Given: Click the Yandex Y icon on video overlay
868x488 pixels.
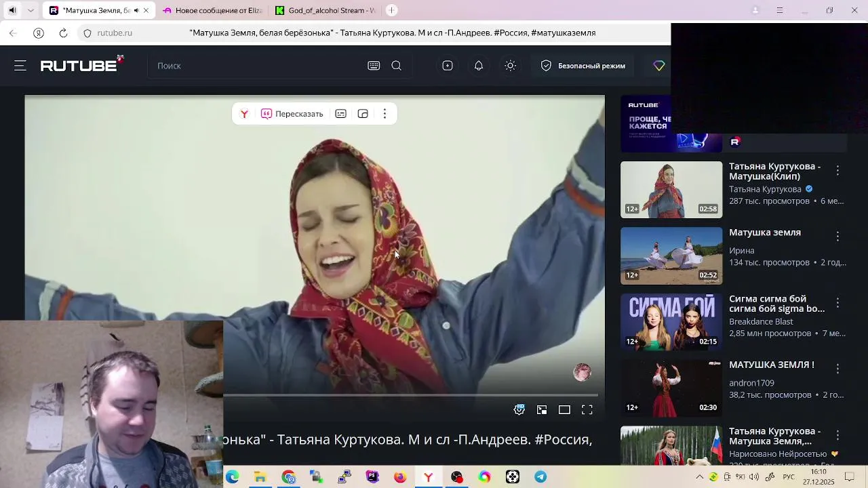Looking at the screenshot, I should point(244,114).
